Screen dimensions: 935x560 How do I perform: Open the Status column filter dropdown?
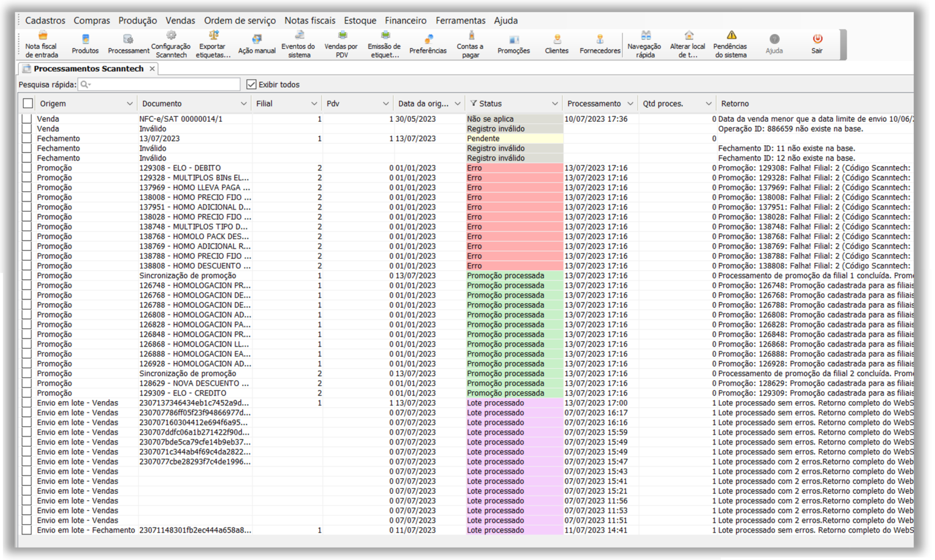pos(554,104)
